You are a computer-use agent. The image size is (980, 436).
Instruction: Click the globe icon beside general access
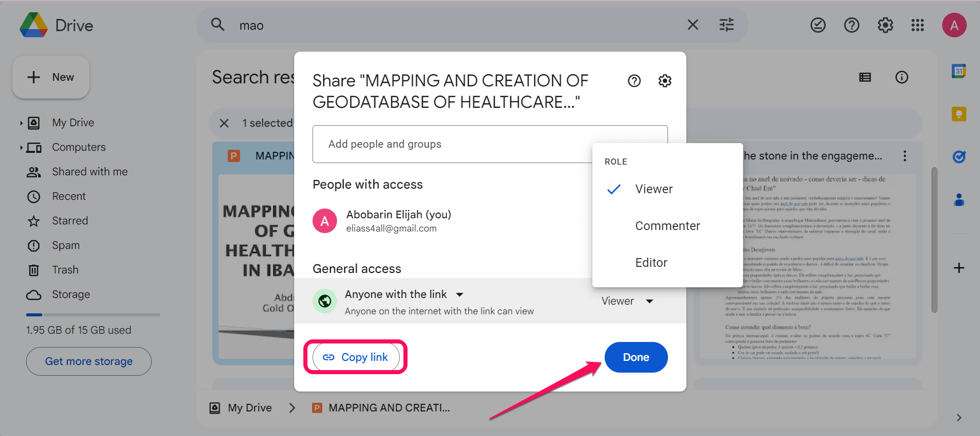tap(324, 301)
